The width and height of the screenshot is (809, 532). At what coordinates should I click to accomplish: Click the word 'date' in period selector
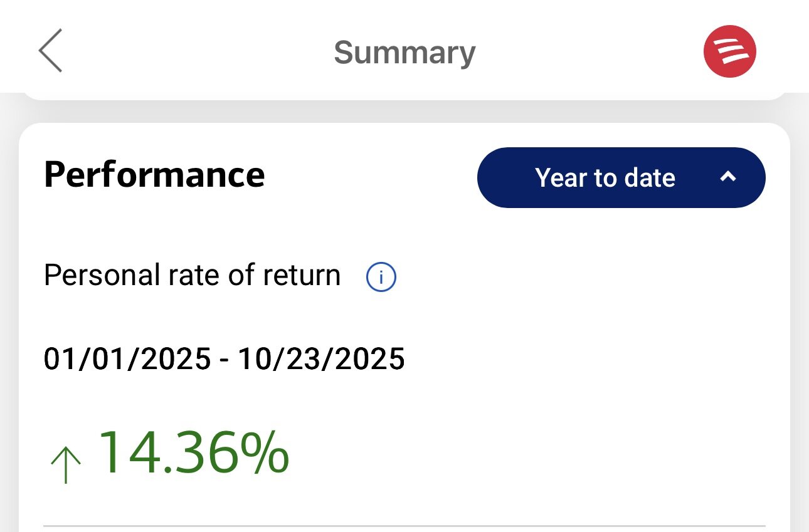(x=650, y=178)
